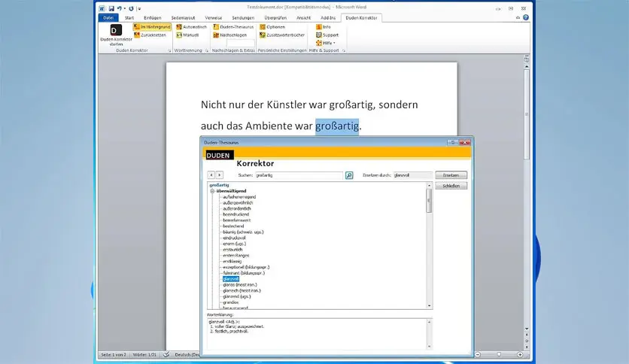This screenshot has width=629, height=364.
Task: Open the quick access toolbar customize dropdown
Action: pos(139,8)
